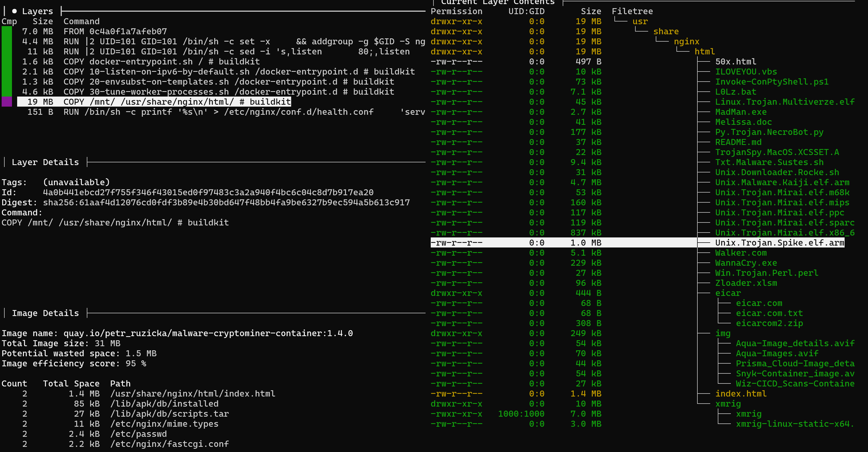Select Snyk-Container_image file
Viewport: 868px width, 452px height.
pos(795,373)
